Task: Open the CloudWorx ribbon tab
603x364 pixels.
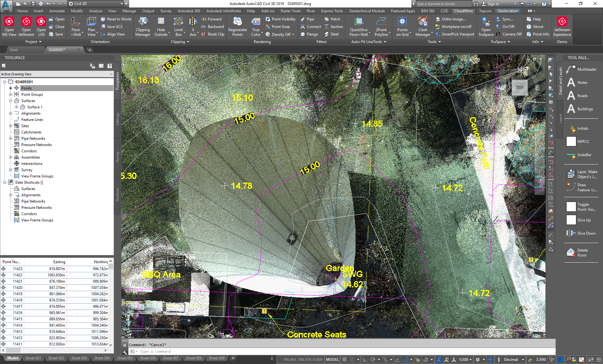Action: tap(463, 11)
